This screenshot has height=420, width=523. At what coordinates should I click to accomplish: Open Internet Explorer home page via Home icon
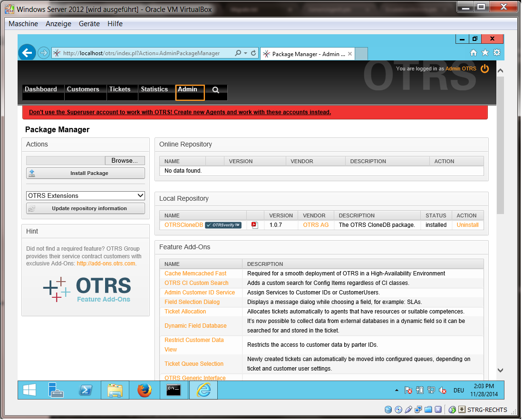474,52
